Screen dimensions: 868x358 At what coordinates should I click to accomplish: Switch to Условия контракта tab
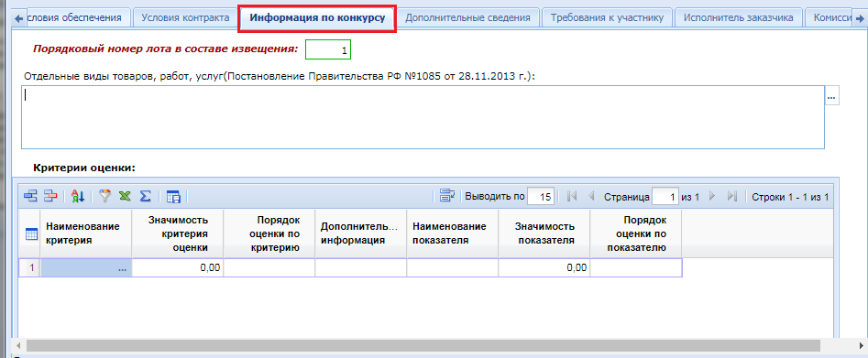click(185, 17)
